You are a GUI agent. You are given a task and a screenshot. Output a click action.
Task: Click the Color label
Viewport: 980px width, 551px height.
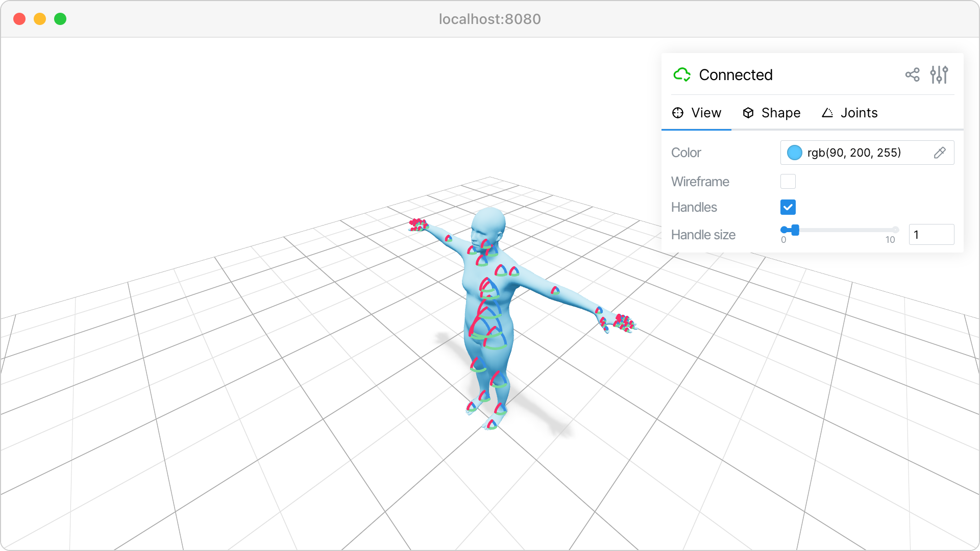click(x=686, y=153)
